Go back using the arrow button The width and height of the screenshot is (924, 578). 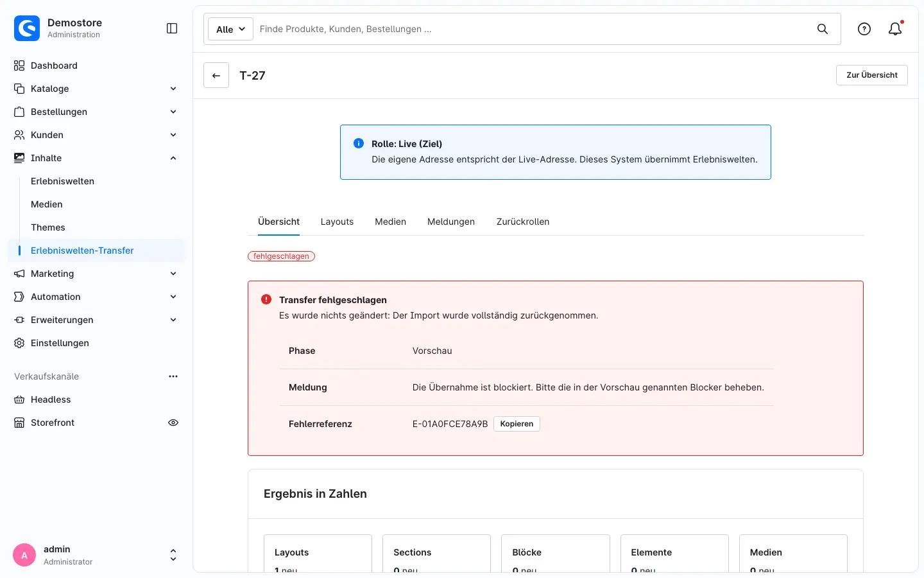pos(216,75)
